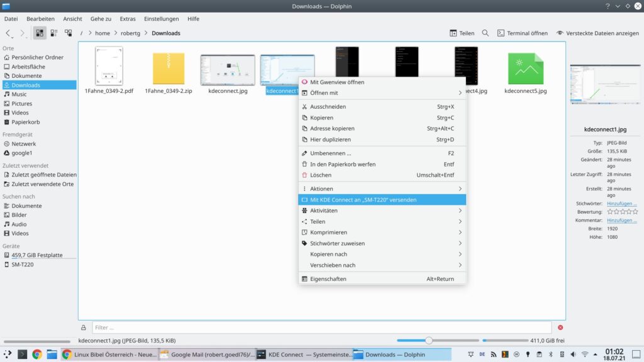Open the Extras menu

(x=128, y=18)
